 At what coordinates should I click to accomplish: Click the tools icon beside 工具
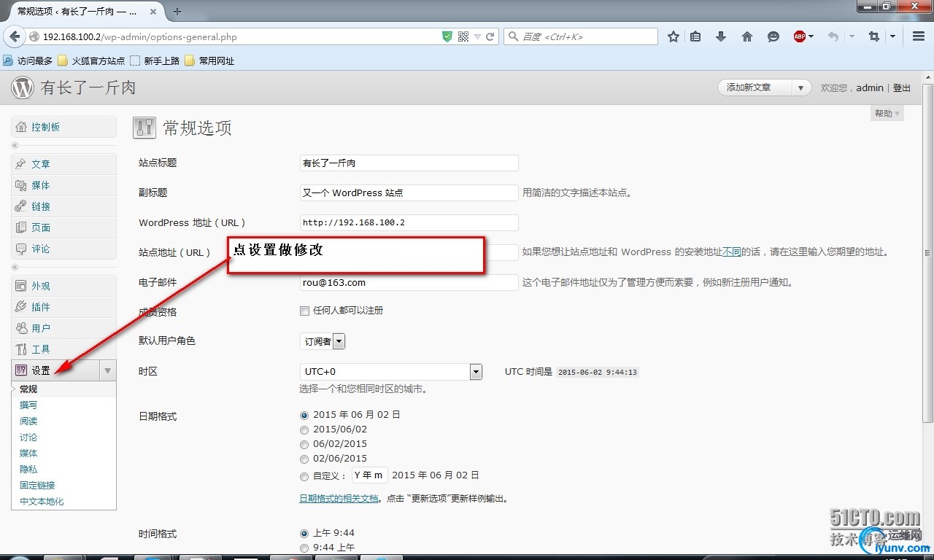[x=21, y=349]
